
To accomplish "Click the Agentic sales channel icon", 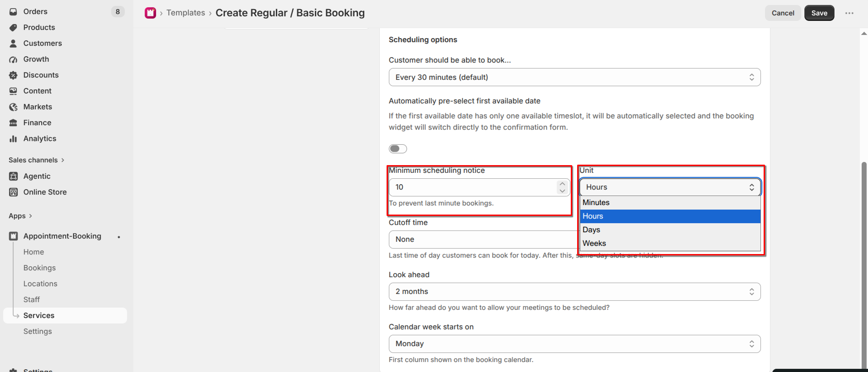I will [13, 176].
